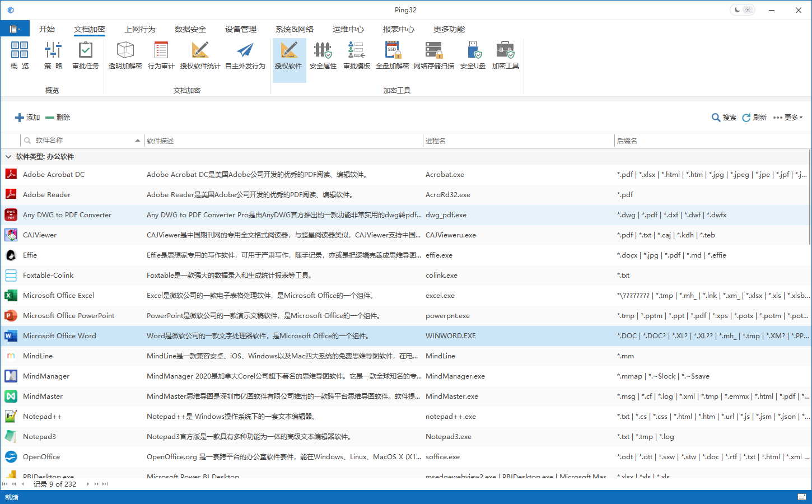812x504 pixels.
Task: Click the Effie app icon
Action: pyautogui.click(x=11, y=255)
